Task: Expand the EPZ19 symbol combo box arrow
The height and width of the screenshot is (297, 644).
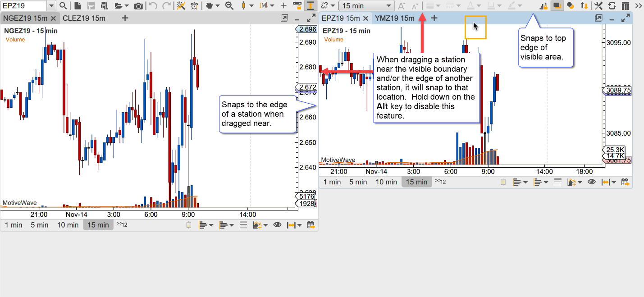Action: pos(51,6)
